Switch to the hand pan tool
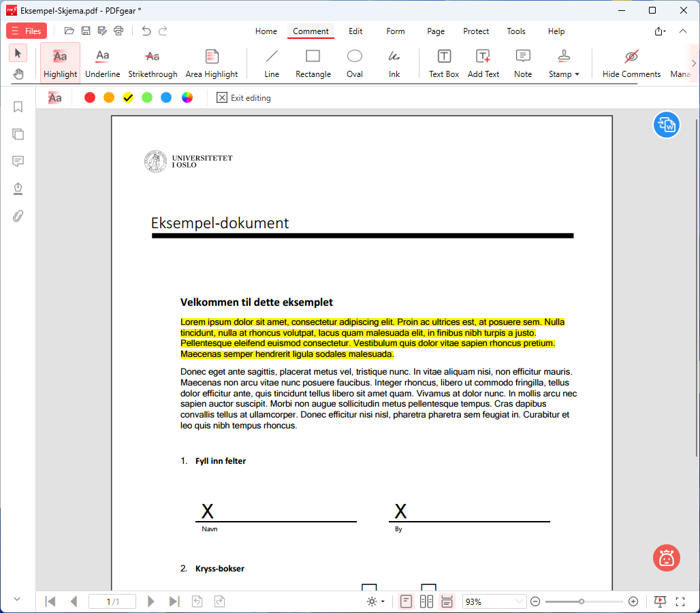This screenshot has width=700, height=613. click(x=18, y=74)
